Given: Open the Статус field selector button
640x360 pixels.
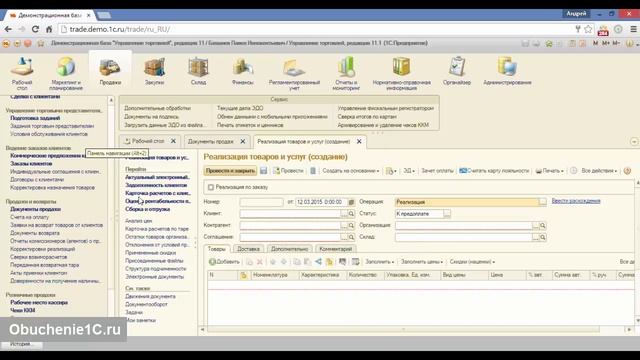Looking at the screenshot, I should pos(447,213).
